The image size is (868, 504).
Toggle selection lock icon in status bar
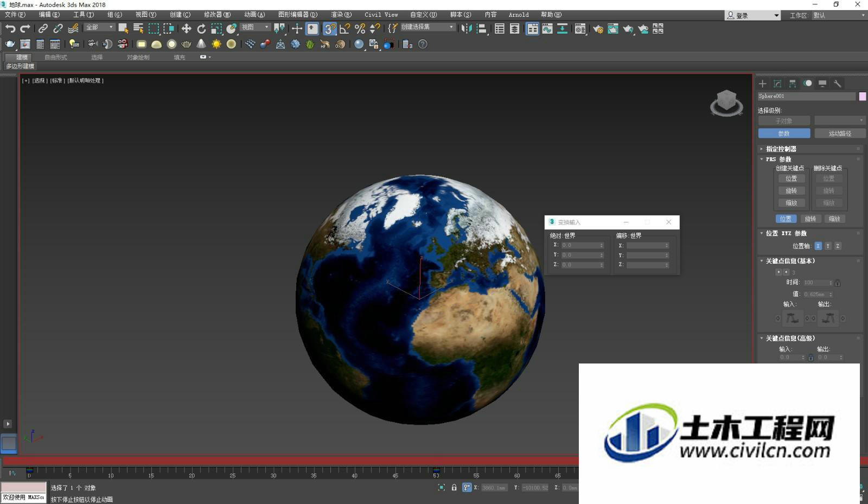[454, 487]
